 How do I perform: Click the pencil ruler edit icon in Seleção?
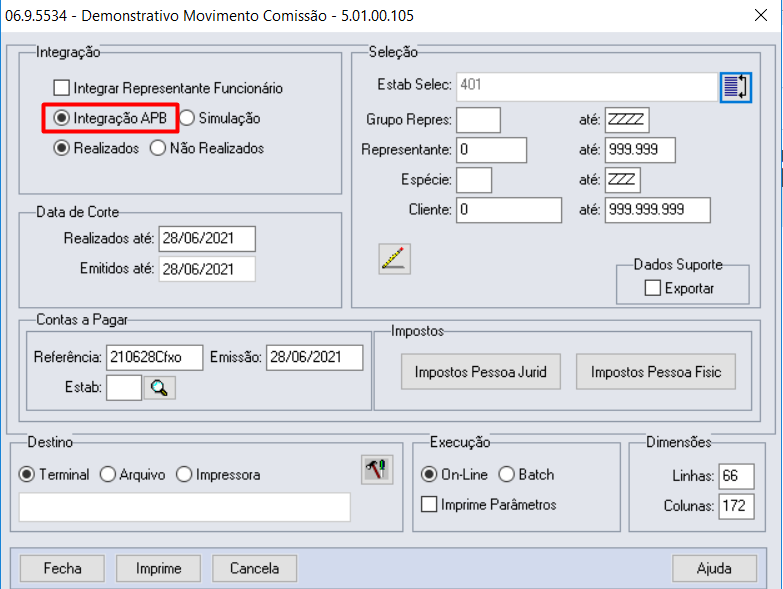(x=394, y=259)
